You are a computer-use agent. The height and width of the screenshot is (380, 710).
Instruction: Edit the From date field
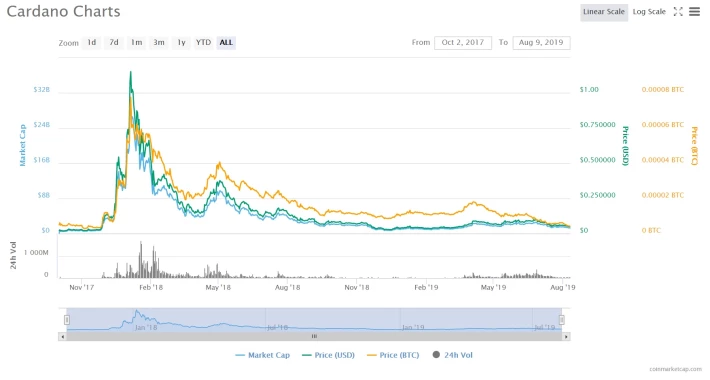point(463,43)
